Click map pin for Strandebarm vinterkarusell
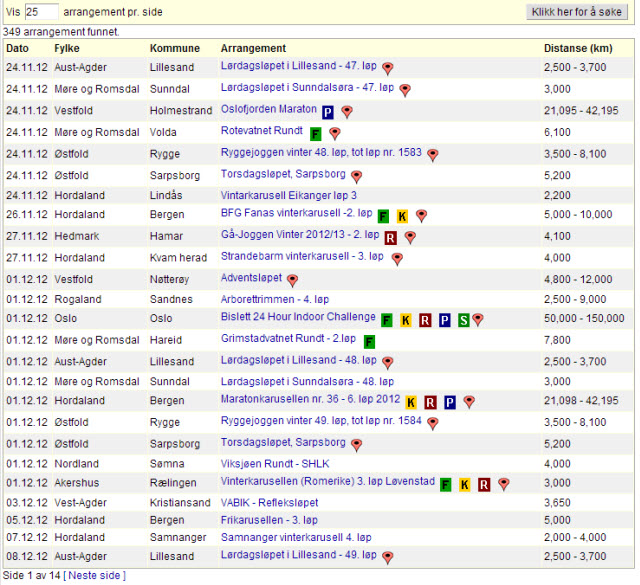Screen dimensions: 640x585 [397, 259]
